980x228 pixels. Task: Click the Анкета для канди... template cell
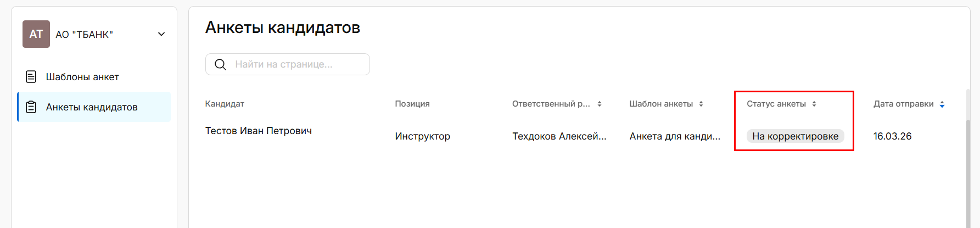coord(675,136)
